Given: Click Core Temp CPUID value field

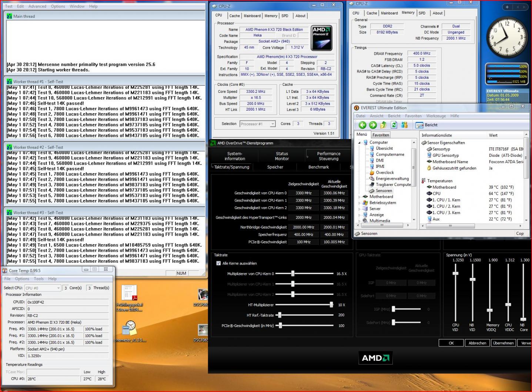Looking at the screenshot, I should (x=68, y=302).
